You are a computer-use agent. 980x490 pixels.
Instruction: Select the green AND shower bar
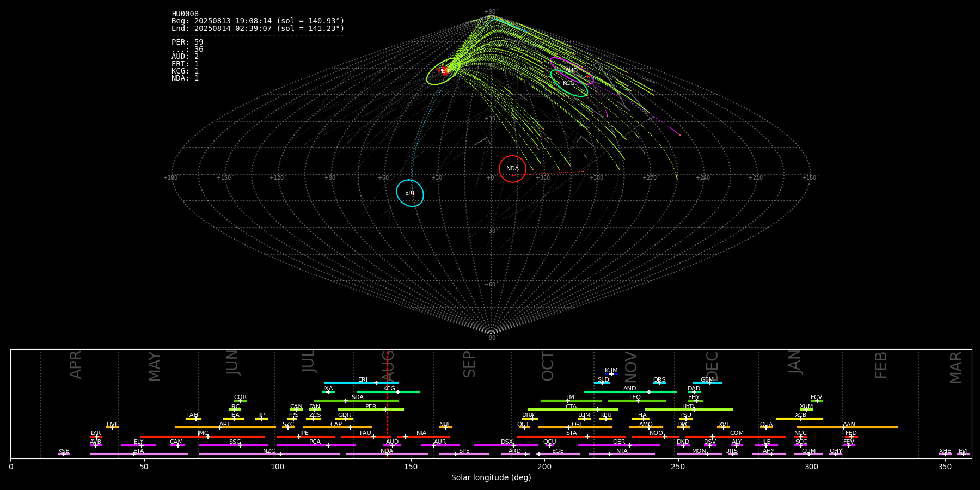pyautogui.click(x=630, y=391)
